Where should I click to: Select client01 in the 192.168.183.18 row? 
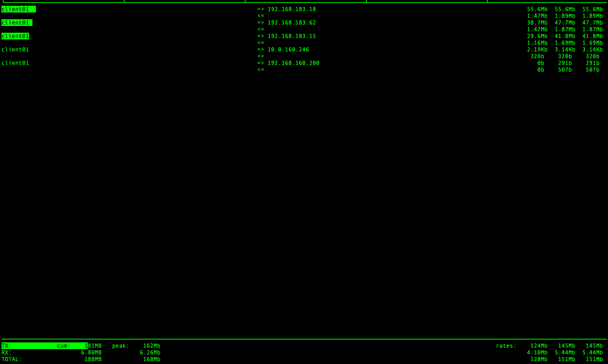click(x=15, y=9)
